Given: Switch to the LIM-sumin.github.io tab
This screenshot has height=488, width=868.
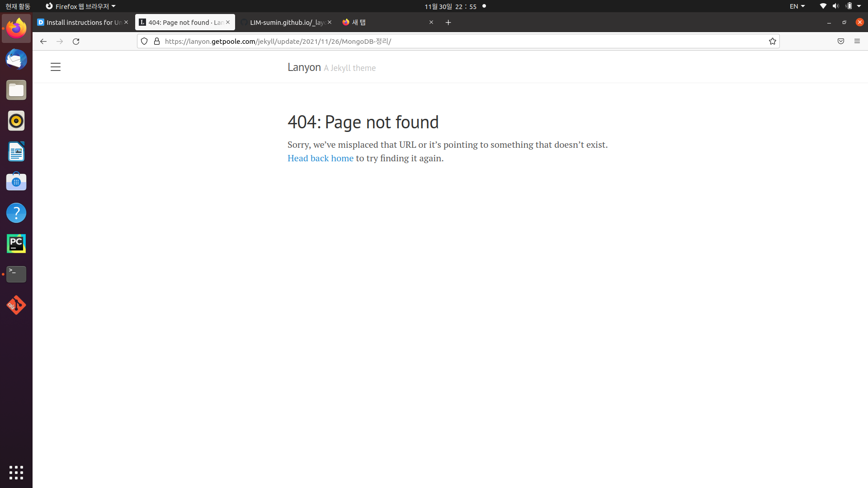Looking at the screenshot, I should [x=285, y=22].
